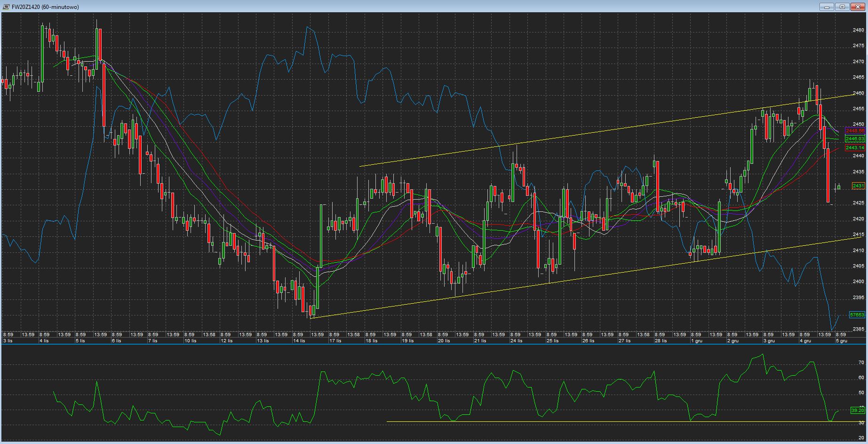This screenshot has width=868, height=444.
Task: Click the '5 gru' date on time axis
Action: pos(841,340)
